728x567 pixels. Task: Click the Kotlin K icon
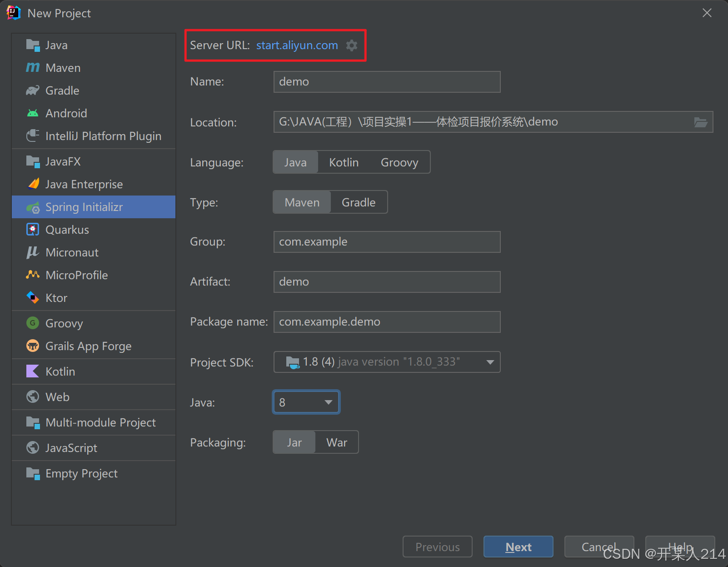[x=33, y=371]
